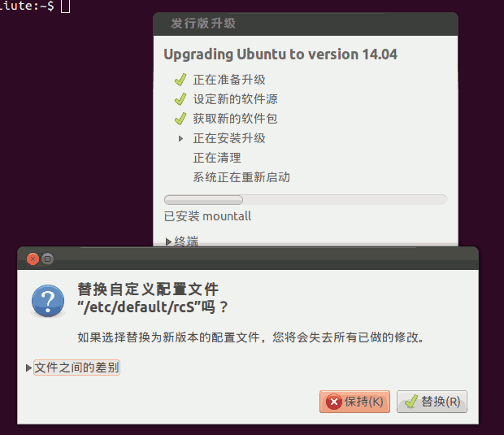Click the green check icon on 替换
This screenshot has width=504, height=435.
click(411, 402)
